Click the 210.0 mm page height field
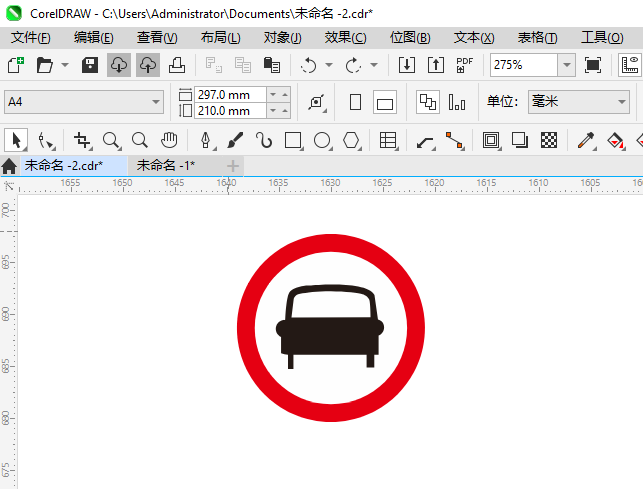The width and height of the screenshot is (643, 489). [230, 111]
